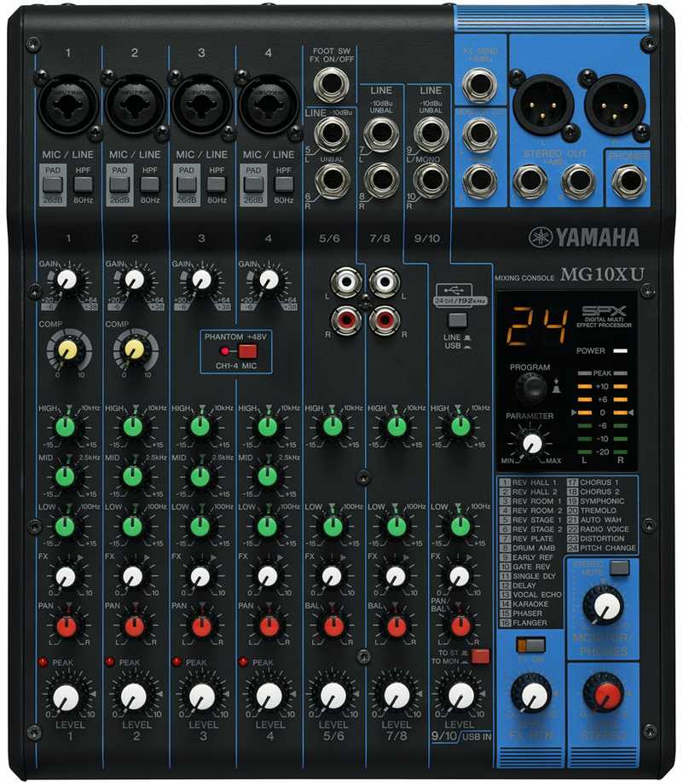Click the channel 5/6 HIGH EQ knob
This screenshot has width=683, height=784.
(x=333, y=426)
